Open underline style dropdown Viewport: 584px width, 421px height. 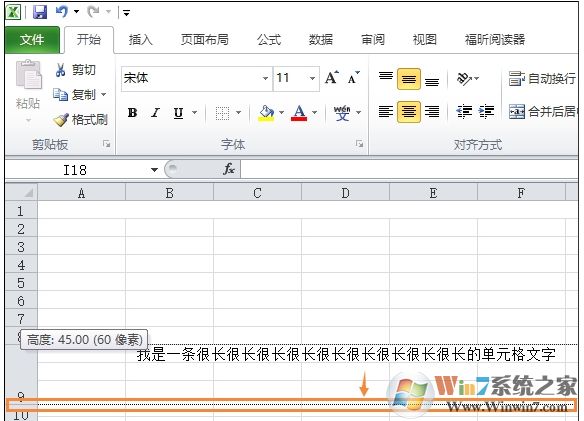[194, 113]
